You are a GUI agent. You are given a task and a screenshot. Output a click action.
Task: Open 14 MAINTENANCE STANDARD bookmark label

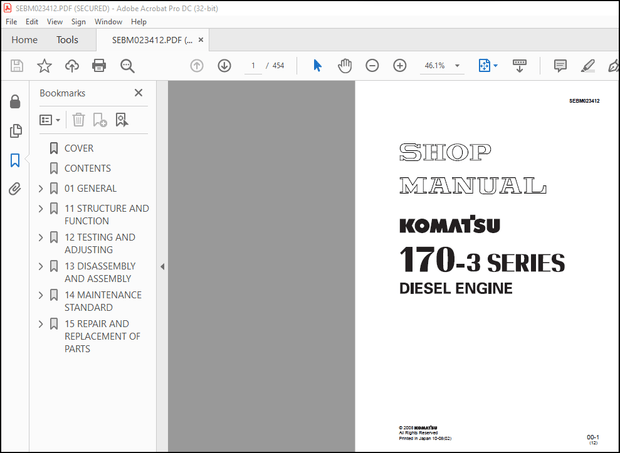point(103,301)
